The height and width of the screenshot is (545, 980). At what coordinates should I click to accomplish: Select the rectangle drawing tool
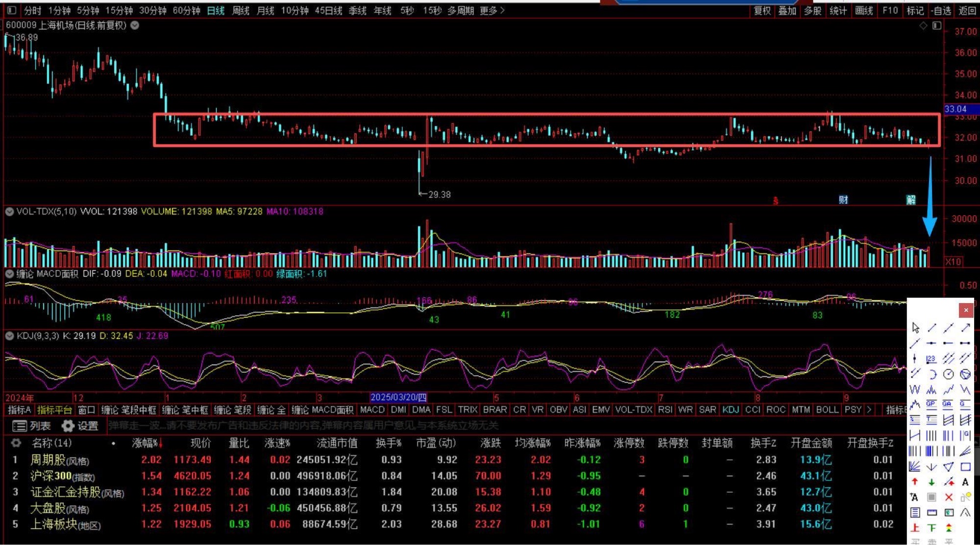point(965,467)
